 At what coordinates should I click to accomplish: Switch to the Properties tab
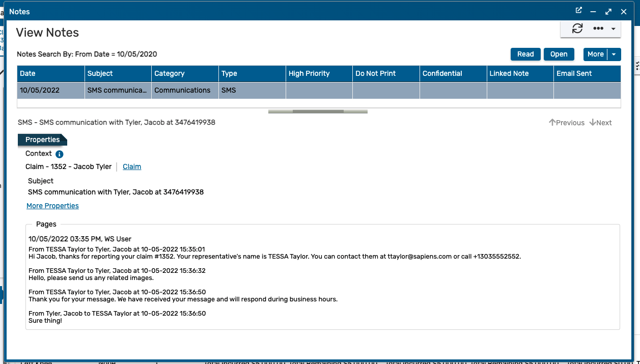click(x=42, y=139)
